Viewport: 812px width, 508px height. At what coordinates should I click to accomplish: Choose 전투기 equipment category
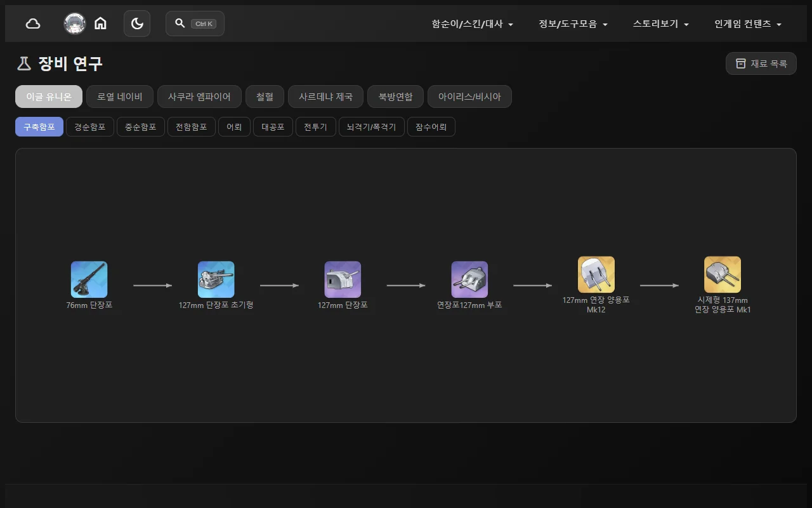coord(316,127)
